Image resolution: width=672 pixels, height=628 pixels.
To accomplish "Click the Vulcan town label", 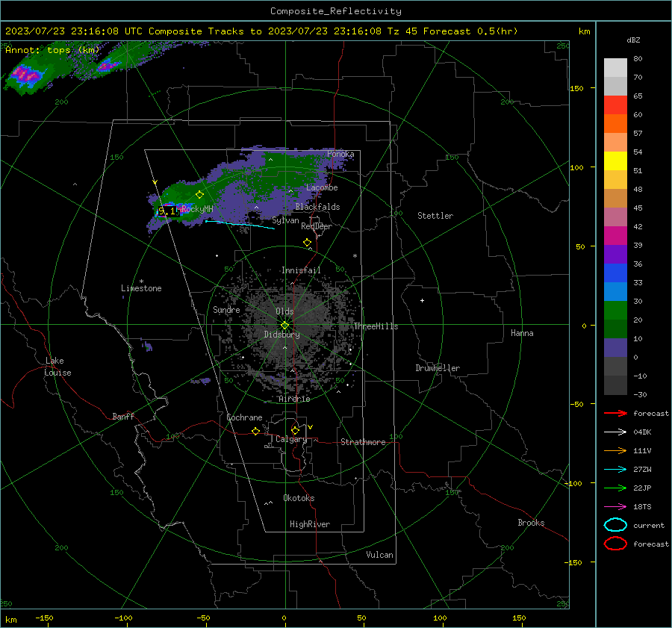I will (x=380, y=555).
